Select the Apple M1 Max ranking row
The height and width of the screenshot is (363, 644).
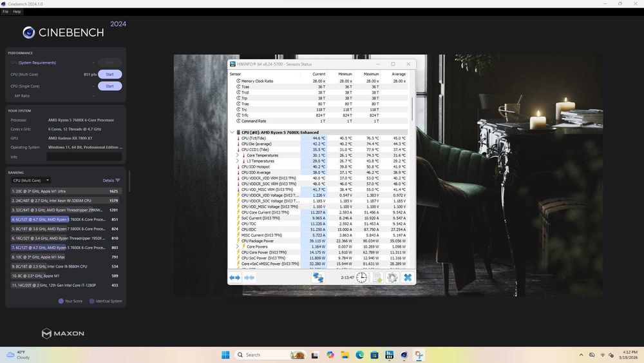pos(65,257)
